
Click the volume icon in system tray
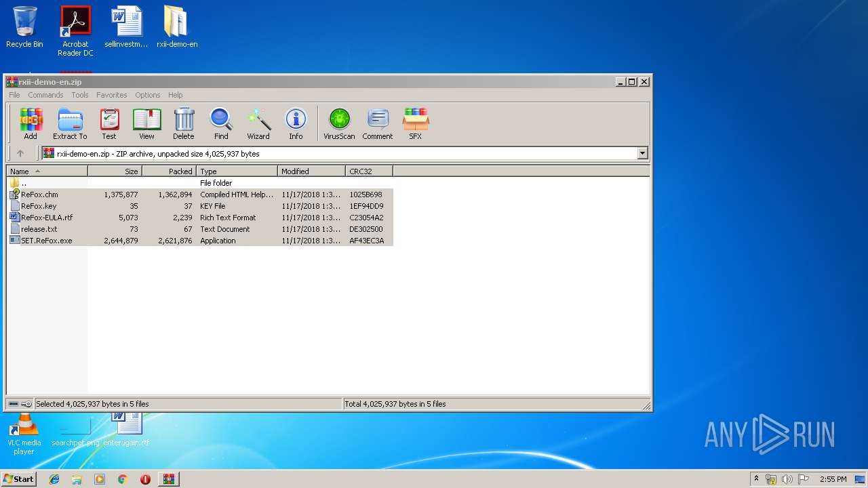click(x=787, y=479)
